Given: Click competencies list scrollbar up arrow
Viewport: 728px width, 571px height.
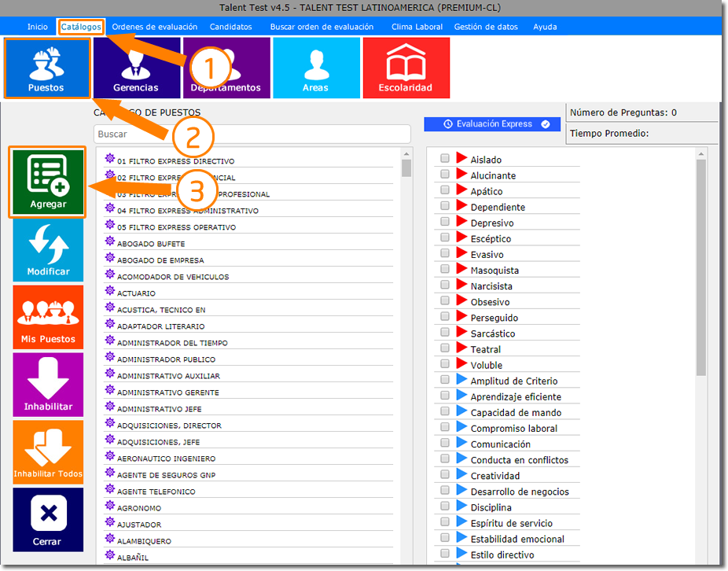Looking at the screenshot, I should 701,154.
